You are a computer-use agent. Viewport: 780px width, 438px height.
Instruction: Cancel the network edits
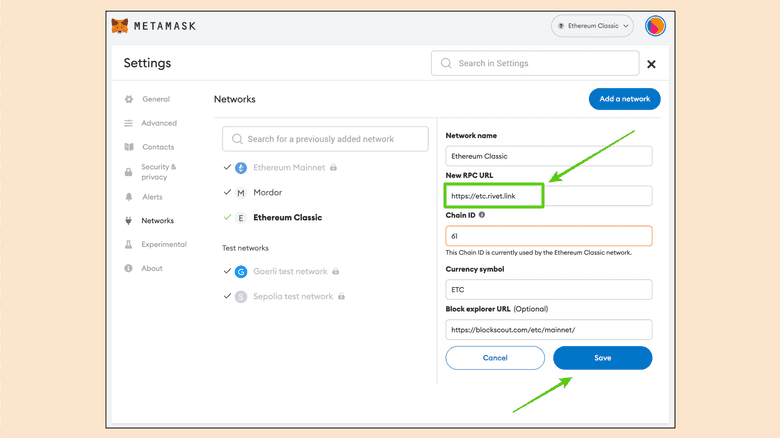click(x=495, y=358)
